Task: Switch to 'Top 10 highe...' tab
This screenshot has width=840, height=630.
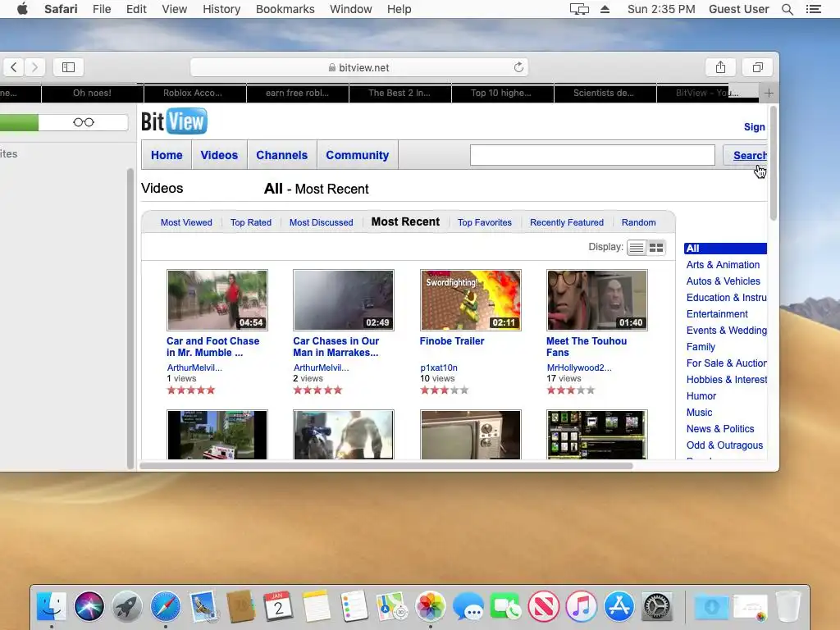Action: click(x=501, y=94)
